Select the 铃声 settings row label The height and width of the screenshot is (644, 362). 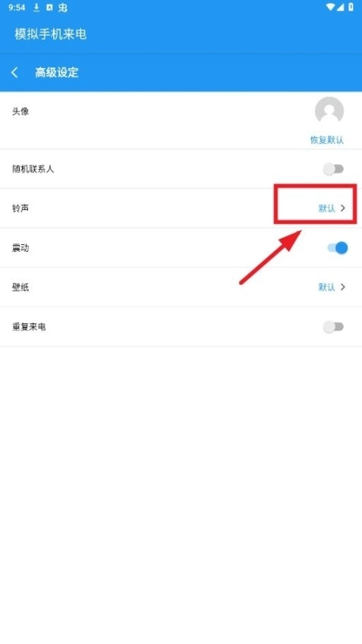[20, 209]
